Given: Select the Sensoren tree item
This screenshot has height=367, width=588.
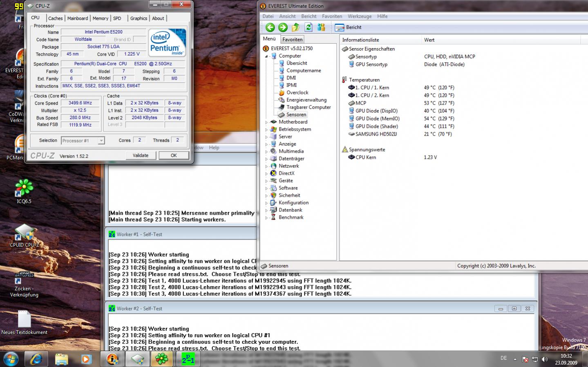Looking at the screenshot, I should [296, 115].
